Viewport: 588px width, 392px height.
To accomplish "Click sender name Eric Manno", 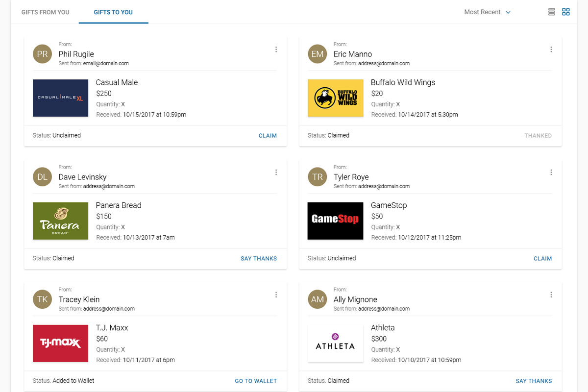I will (353, 54).
